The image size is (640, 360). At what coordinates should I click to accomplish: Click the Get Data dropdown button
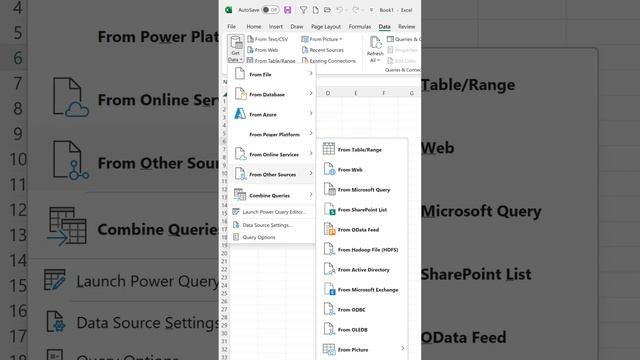236,48
